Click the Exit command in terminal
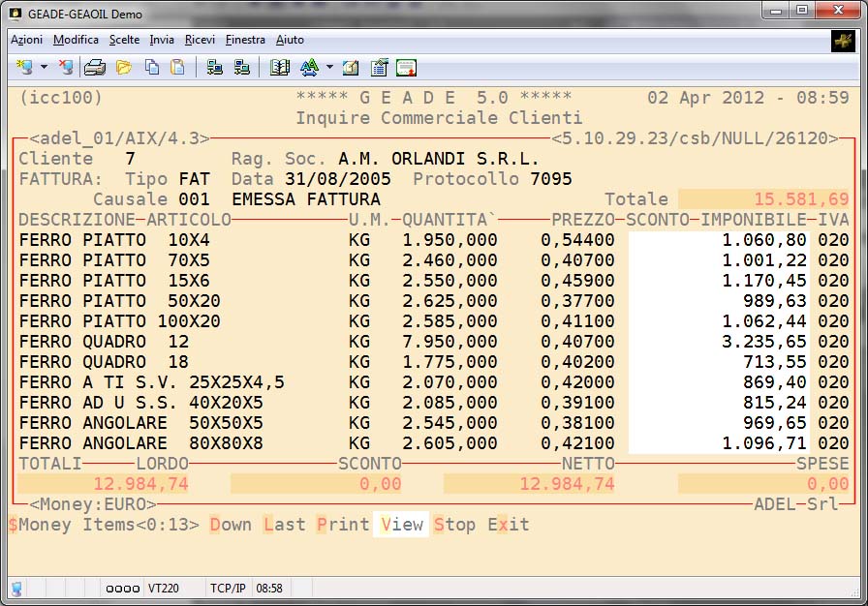Image resolution: width=868 pixels, height=606 pixels. point(509,525)
